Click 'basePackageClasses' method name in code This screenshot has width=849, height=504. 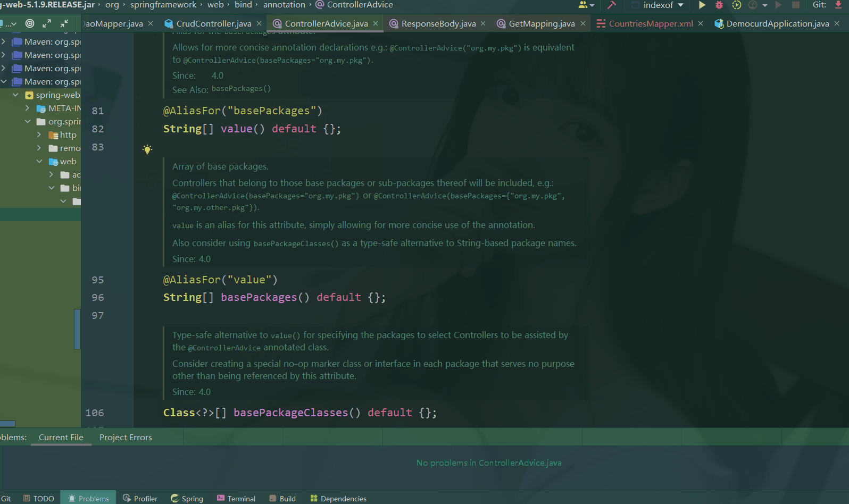click(x=290, y=413)
